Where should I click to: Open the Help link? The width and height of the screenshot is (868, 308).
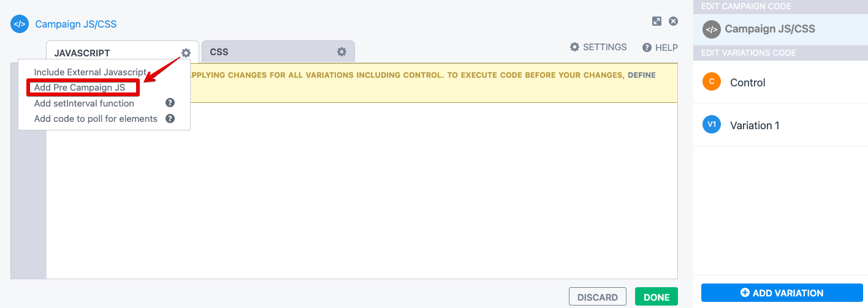[660, 47]
